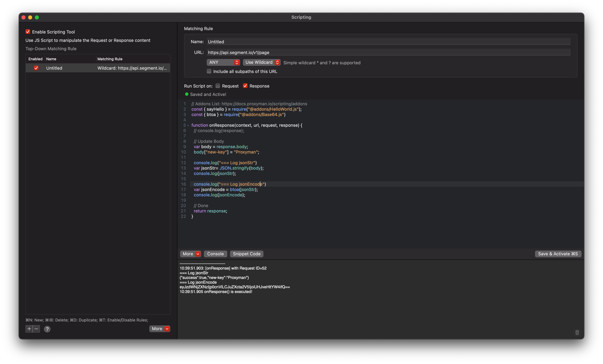Viewport: 603px width, 364px height.
Task: Open the ANY method dropdown
Action: 223,62
